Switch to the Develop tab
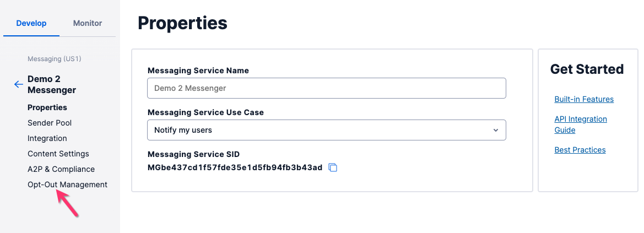 coord(31,23)
